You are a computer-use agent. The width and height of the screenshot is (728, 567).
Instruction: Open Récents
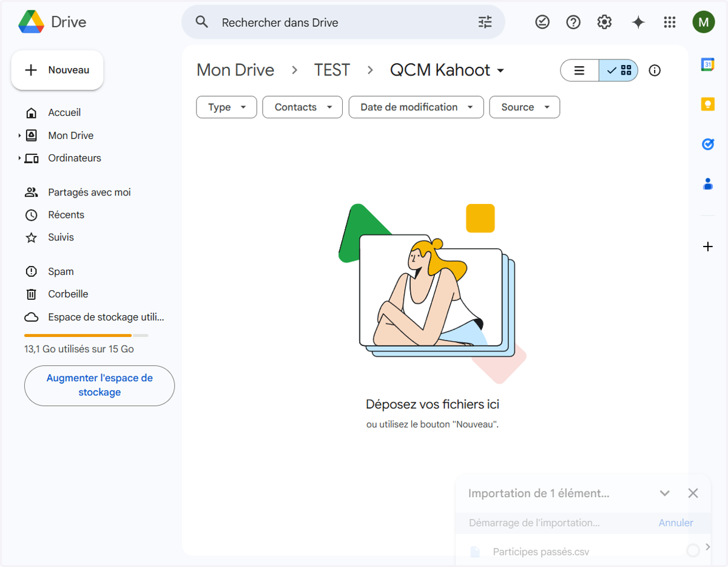66,215
